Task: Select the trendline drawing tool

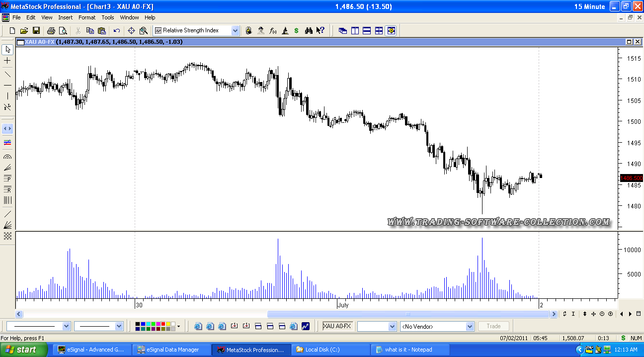Action: point(7,74)
